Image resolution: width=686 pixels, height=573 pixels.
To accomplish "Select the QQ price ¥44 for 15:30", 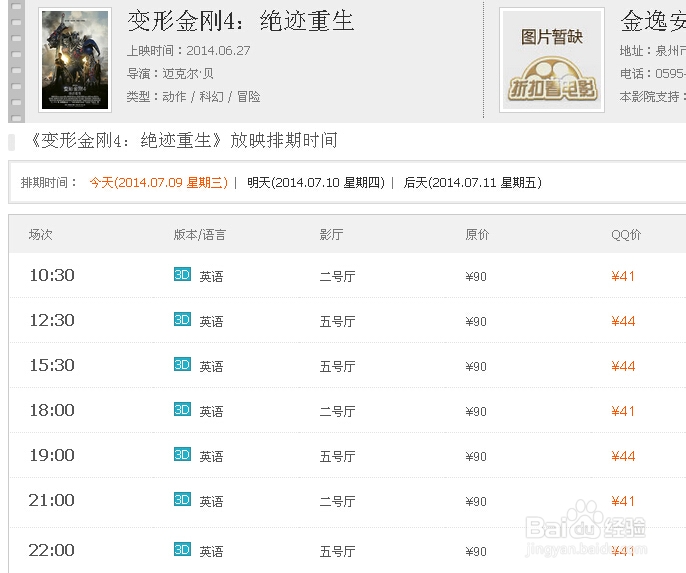I will pos(623,366).
